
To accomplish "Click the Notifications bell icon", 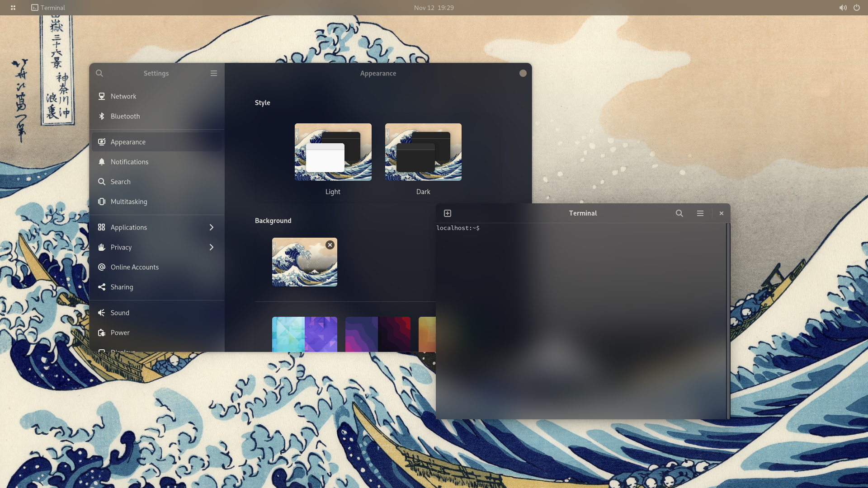I will [102, 162].
